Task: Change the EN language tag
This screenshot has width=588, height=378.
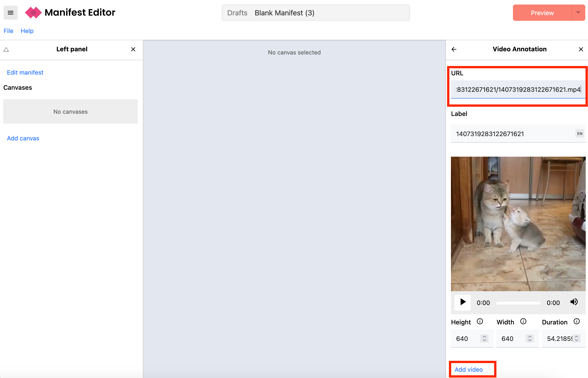Action: pos(580,134)
